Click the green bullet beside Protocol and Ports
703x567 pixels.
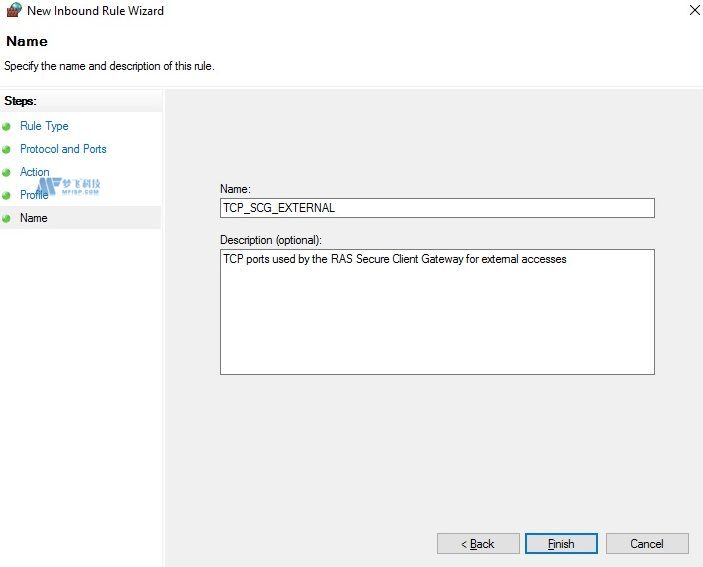(x=7, y=149)
